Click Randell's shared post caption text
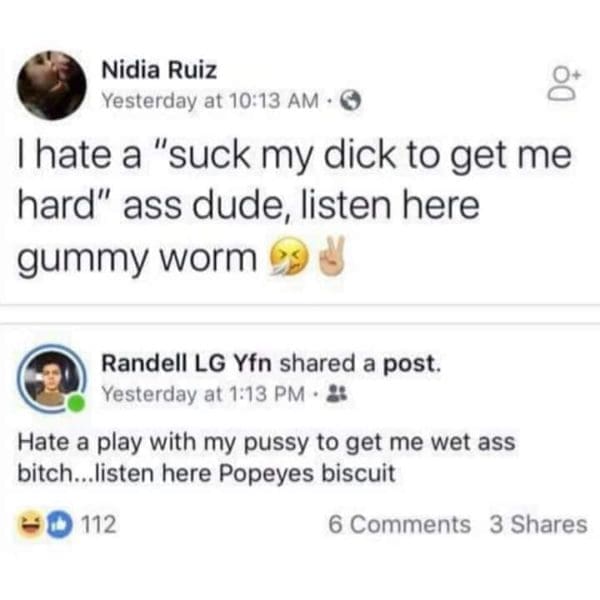The height and width of the screenshot is (600, 600). [x=266, y=458]
